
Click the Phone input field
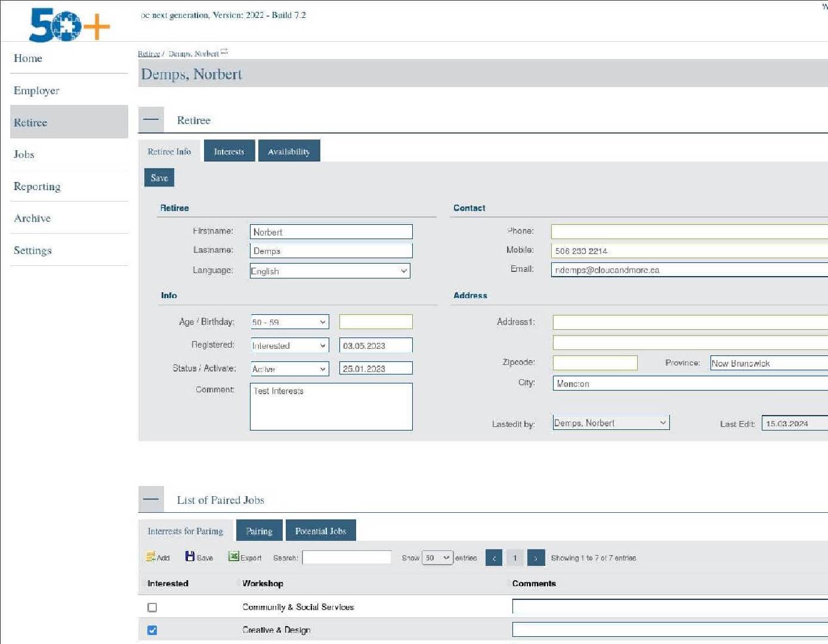[x=690, y=231]
